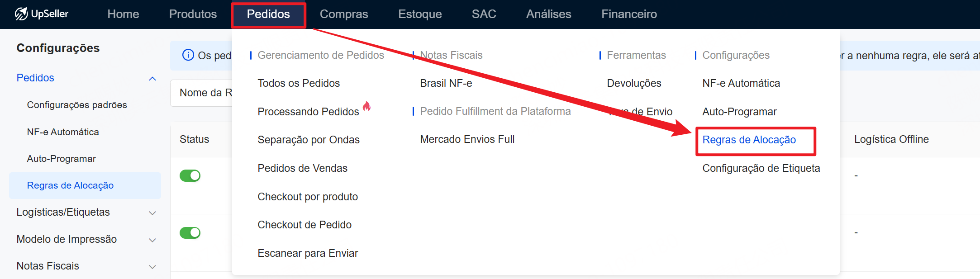Select Regras de Alocação in the dropdown menu
Image resolution: width=980 pixels, height=279 pixels.
749,140
